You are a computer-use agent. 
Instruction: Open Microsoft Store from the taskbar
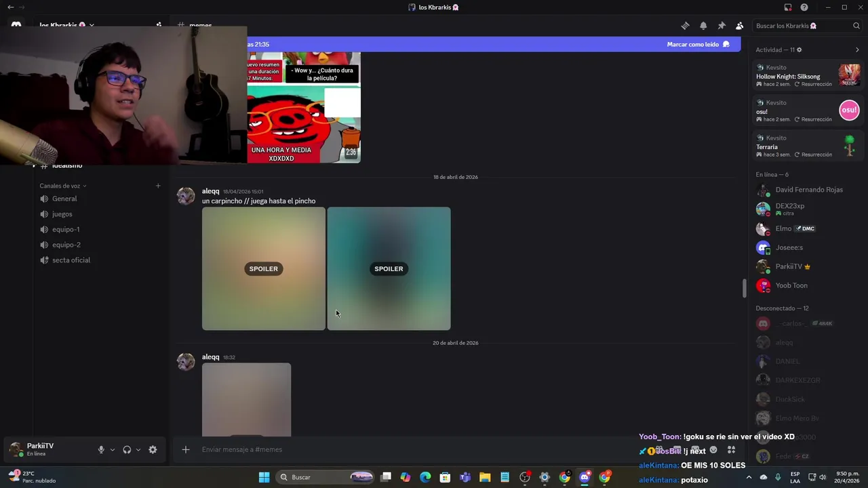pos(445,477)
